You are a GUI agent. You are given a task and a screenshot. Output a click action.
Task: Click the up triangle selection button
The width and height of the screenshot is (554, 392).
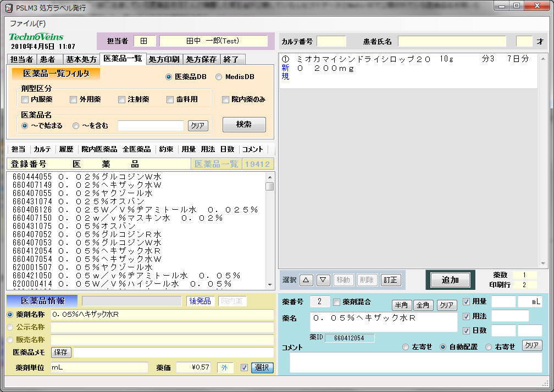click(x=306, y=280)
